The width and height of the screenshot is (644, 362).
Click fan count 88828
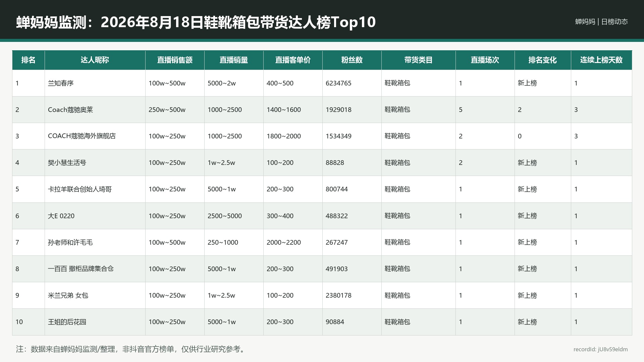click(335, 163)
